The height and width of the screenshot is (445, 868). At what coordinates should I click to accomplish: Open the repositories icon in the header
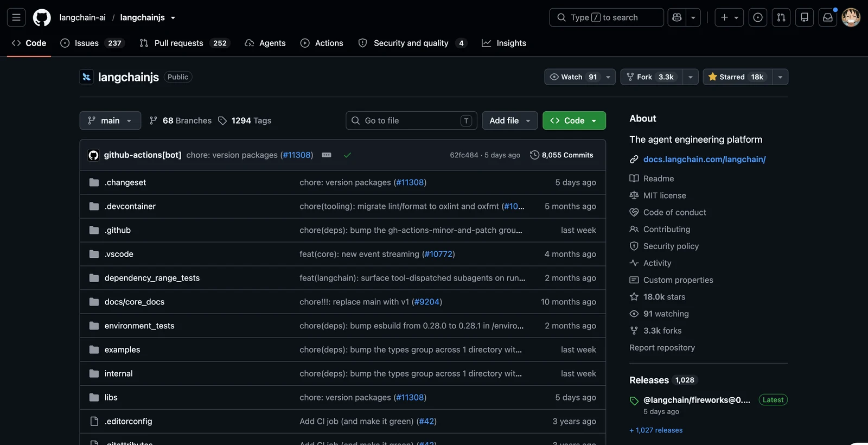pyautogui.click(x=805, y=17)
